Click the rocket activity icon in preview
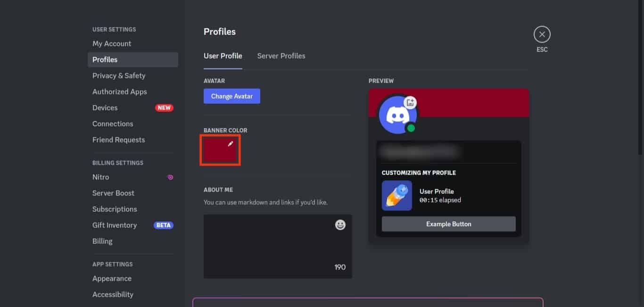Viewport: 644px width, 307px height. point(396,195)
